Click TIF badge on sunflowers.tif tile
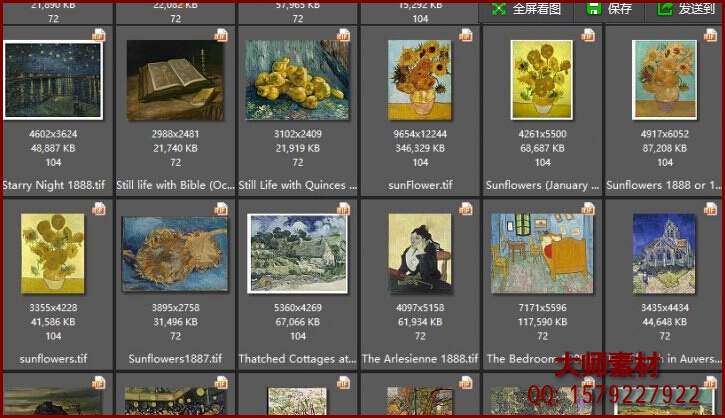The height and width of the screenshot is (418, 725). pyautogui.click(x=98, y=209)
